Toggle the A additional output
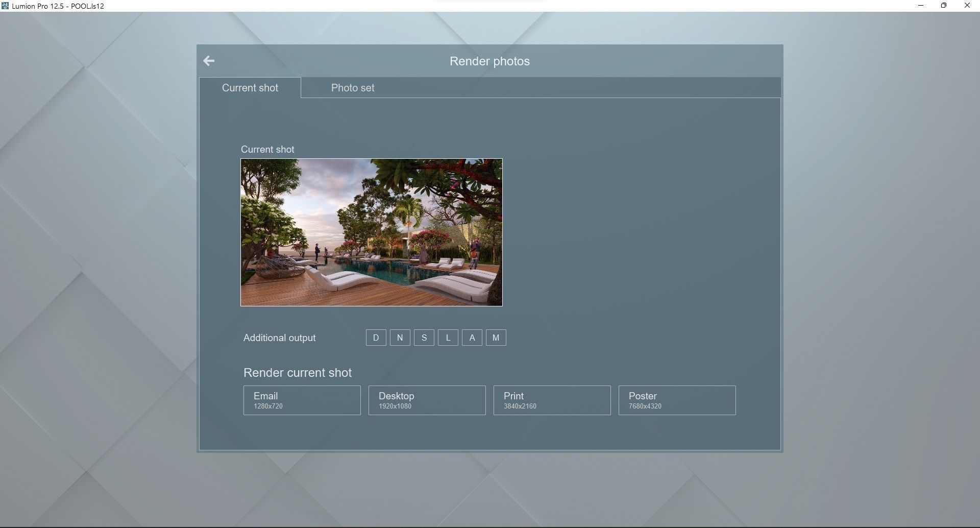Screen dimensions: 980x528 tap(472, 338)
